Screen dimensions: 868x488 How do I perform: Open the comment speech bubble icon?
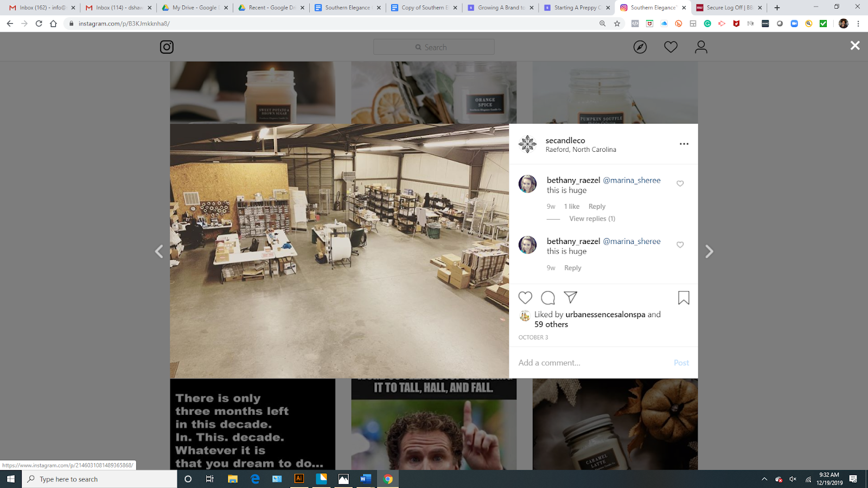pyautogui.click(x=547, y=298)
